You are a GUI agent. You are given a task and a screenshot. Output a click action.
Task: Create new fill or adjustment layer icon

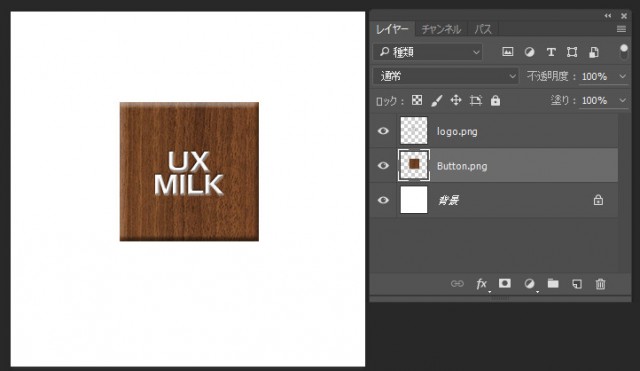(x=529, y=284)
